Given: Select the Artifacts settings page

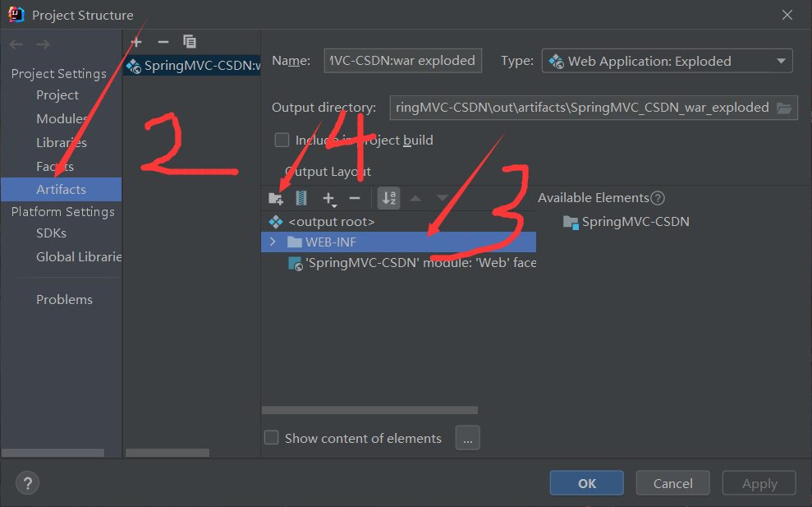Looking at the screenshot, I should [61, 190].
